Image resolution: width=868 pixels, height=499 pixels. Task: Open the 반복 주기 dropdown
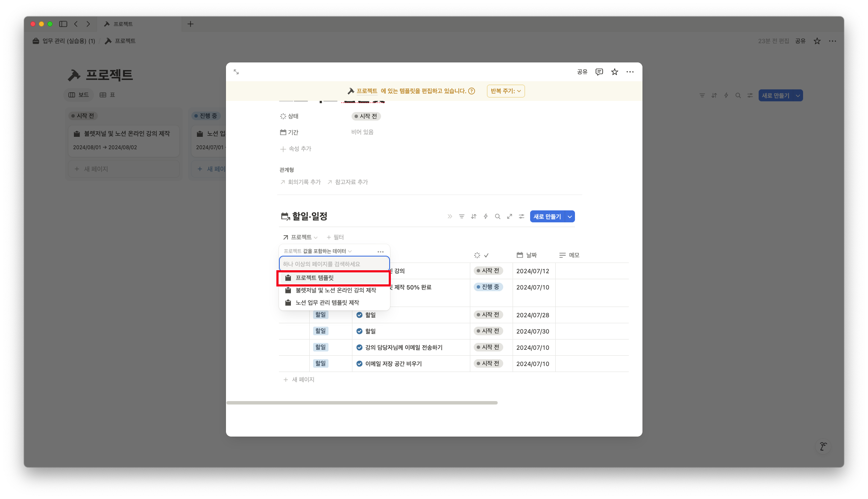click(x=505, y=91)
